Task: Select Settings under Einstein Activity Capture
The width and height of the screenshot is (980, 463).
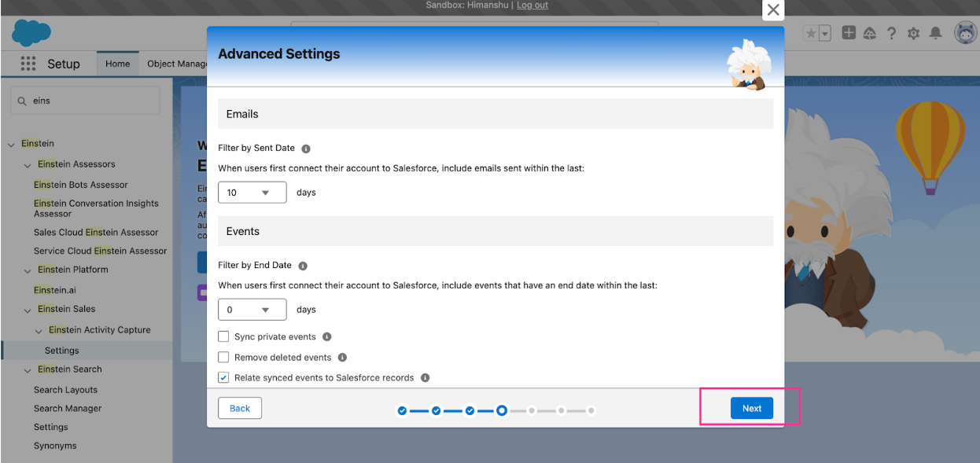Action: (62, 351)
